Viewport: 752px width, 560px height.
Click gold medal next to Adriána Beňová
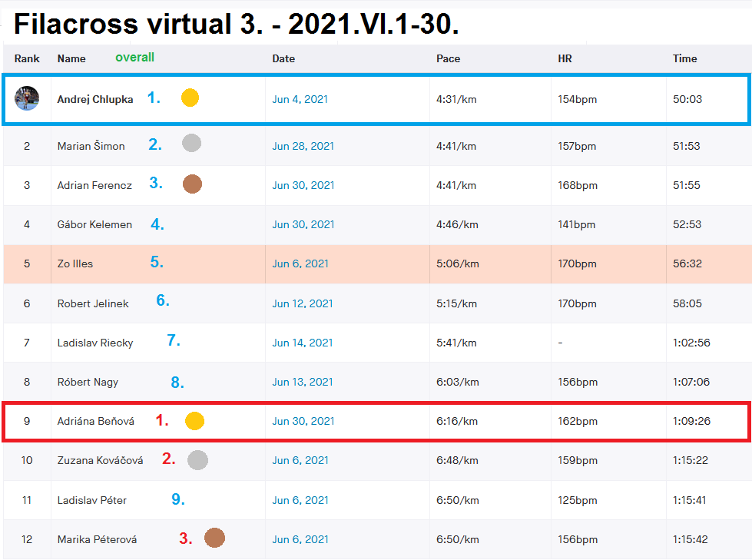click(195, 420)
